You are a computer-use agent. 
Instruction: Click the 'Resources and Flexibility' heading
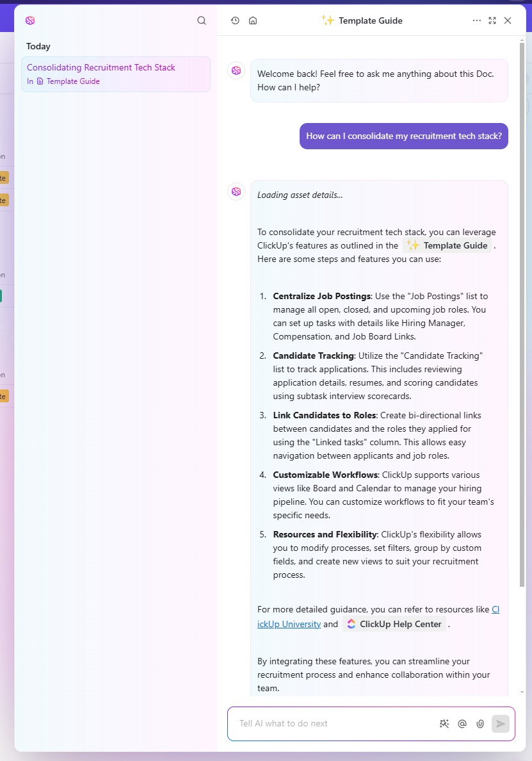click(x=325, y=534)
